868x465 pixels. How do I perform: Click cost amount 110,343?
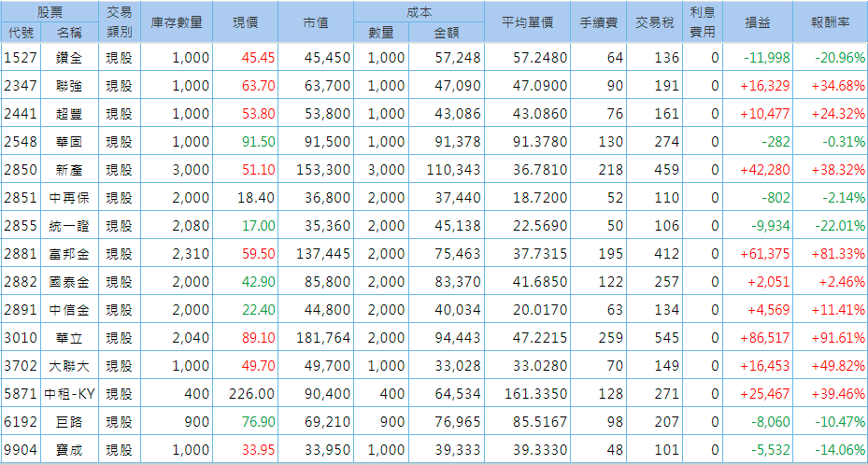click(x=453, y=170)
